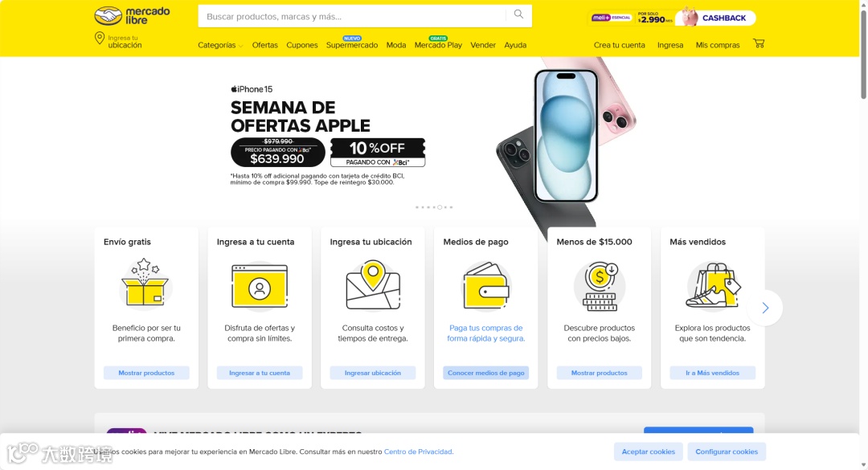Click the page vertical scrollbar thumb
This screenshot has width=868, height=470.
pyautogui.click(x=863, y=54)
